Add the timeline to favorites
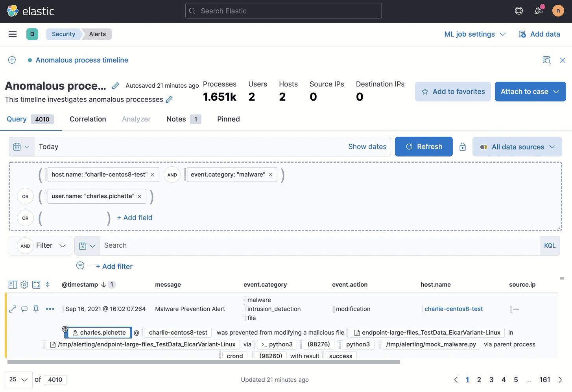 point(452,91)
